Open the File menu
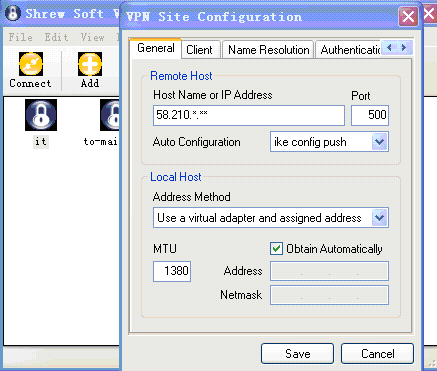Viewport: 437px width, 371px height. pos(21,37)
